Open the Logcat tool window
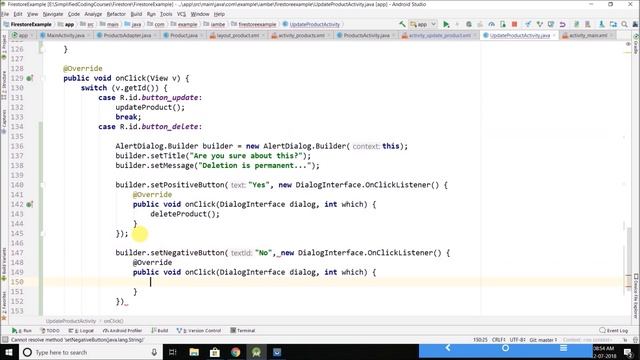Screen dimensions: 640x360 coord(81,331)
